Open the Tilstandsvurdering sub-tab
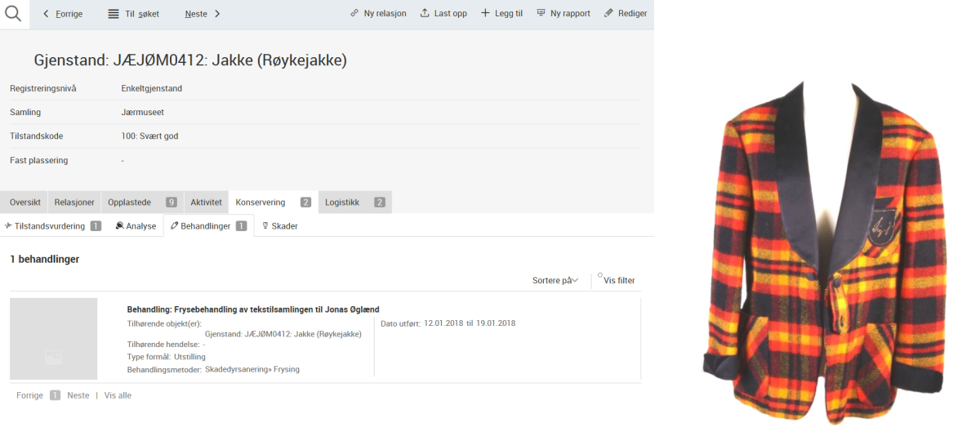This screenshot has width=980, height=441. 51,226
